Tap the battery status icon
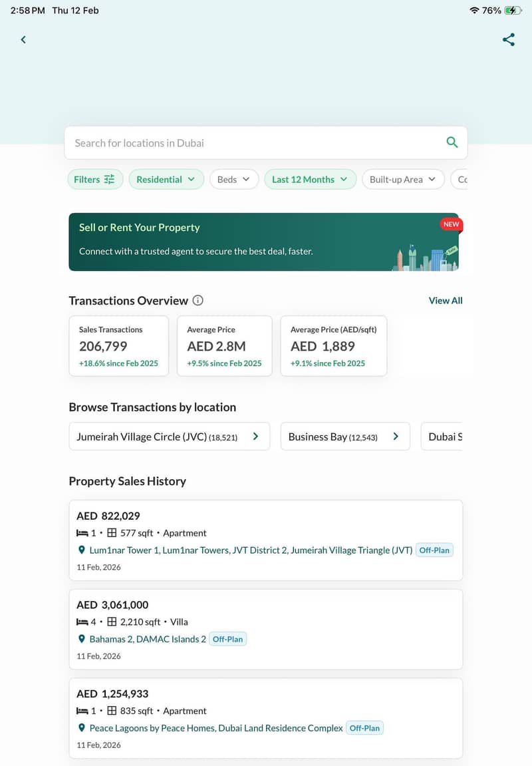The width and height of the screenshot is (532, 766). coord(513,10)
